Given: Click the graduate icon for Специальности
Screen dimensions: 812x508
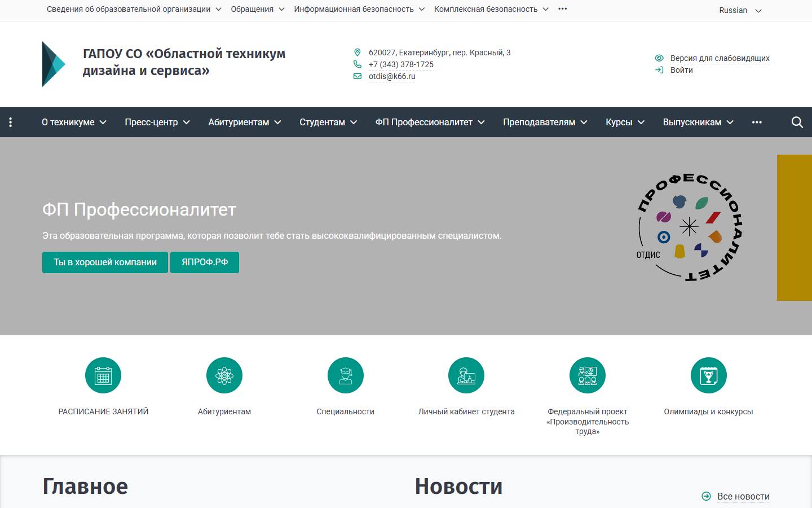Looking at the screenshot, I should tap(346, 375).
